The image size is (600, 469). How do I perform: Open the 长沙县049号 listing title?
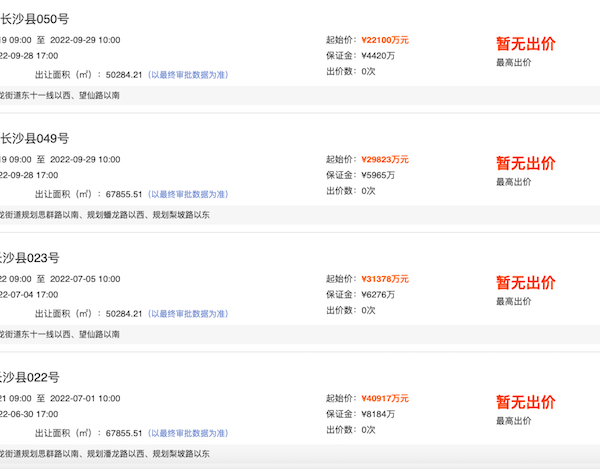(34, 138)
